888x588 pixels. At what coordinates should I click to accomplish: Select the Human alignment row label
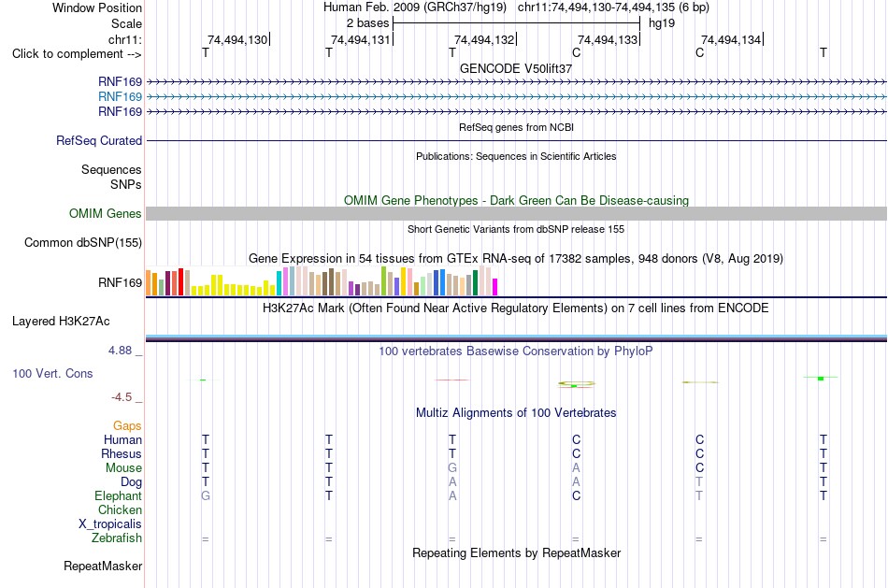point(122,440)
